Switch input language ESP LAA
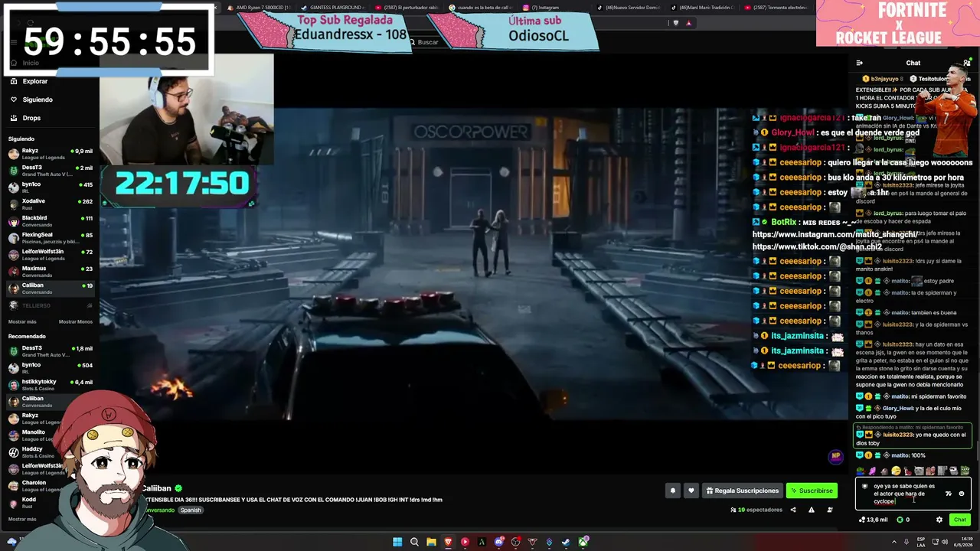 [x=920, y=542]
